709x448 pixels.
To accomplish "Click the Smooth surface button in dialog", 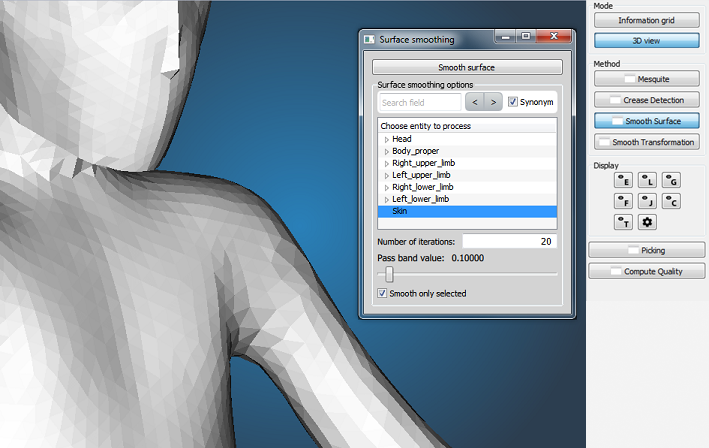I will click(467, 67).
